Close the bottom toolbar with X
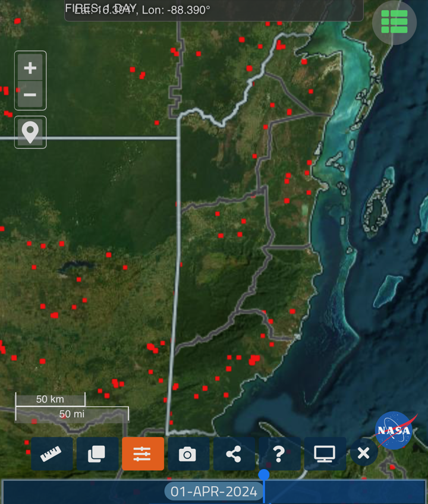 pyautogui.click(x=364, y=453)
